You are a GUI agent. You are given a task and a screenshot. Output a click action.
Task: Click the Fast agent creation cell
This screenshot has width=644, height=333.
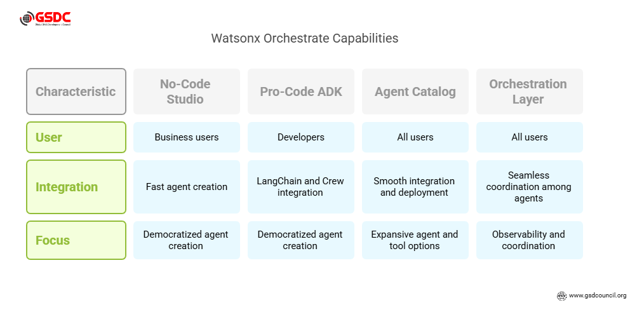pyautogui.click(x=186, y=187)
